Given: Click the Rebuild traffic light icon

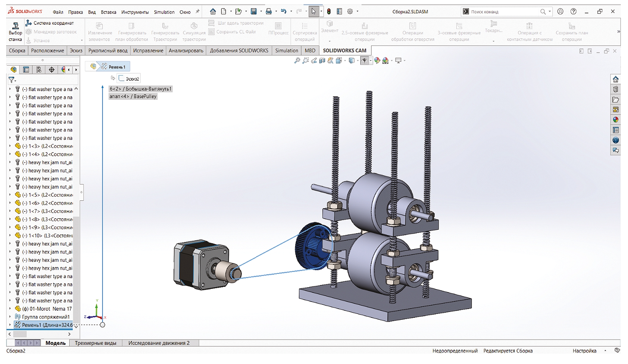Looking at the screenshot, I should click(x=329, y=12).
